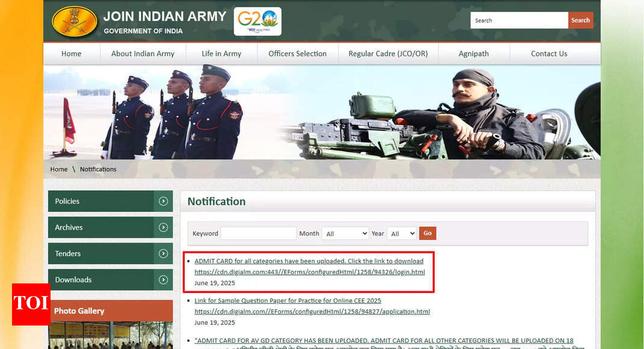Go to Regular Cadre (JCO/OR) menu

coord(388,54)
